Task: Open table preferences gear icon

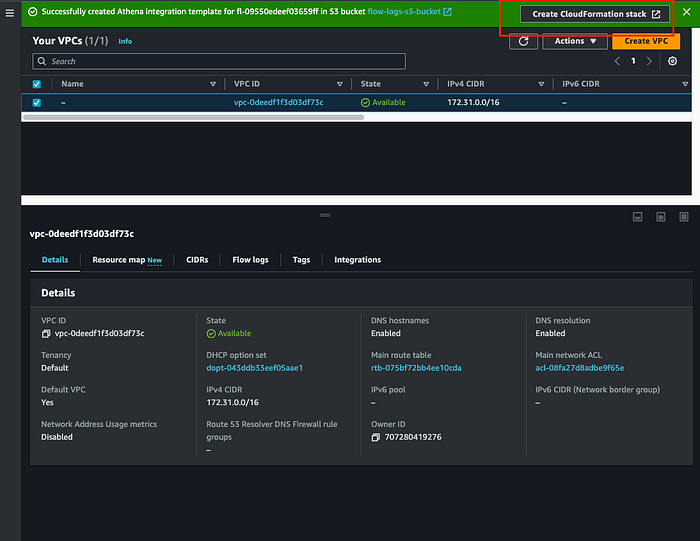Action: pos(672,61)
